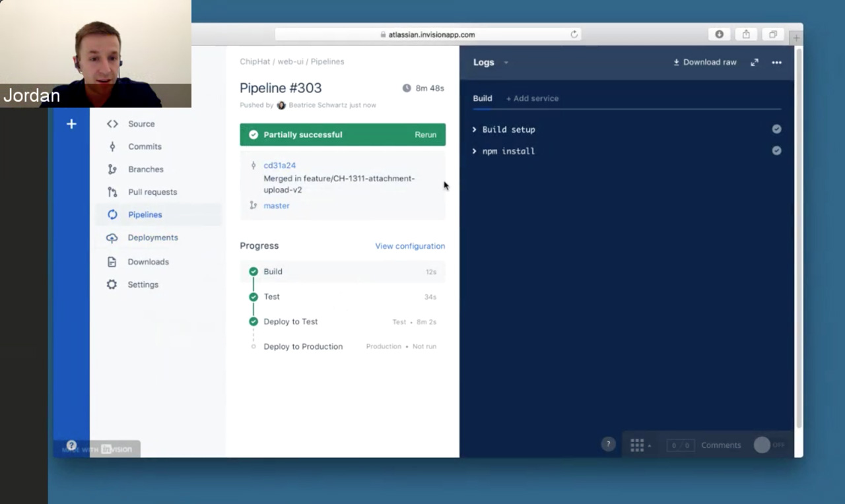Click the check status icon for npm install
Image resolution: width=845 pixels, height=504 pixels.
[776, 150]
